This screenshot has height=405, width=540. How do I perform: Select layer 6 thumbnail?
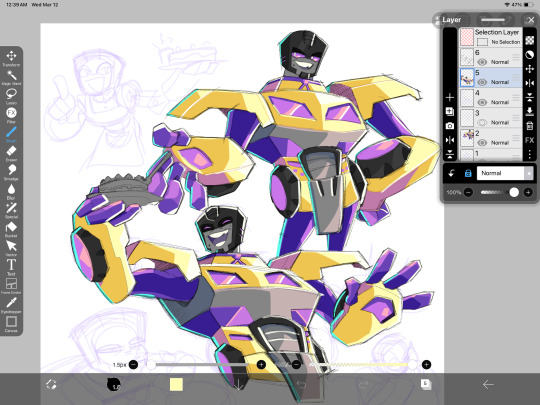467,57
